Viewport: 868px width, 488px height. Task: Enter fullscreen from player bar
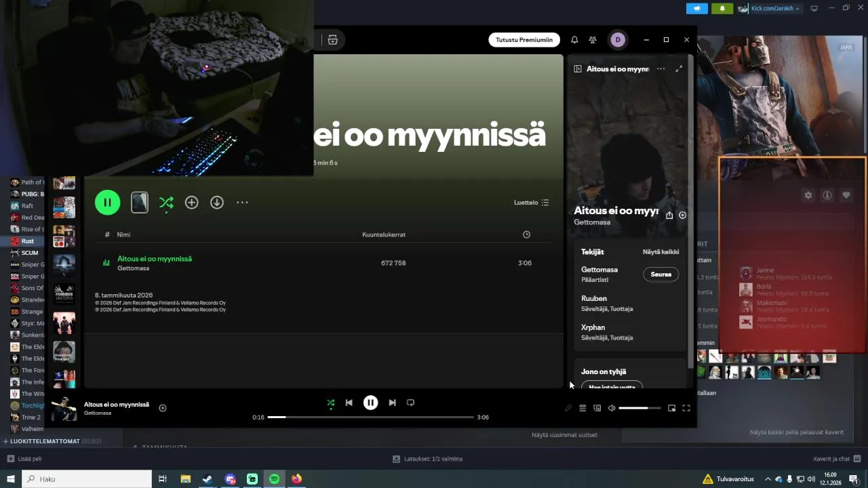click(686, 408)
